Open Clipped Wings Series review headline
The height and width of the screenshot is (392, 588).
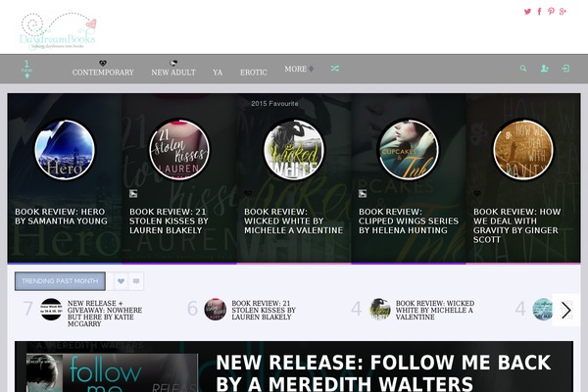[409, 220]
